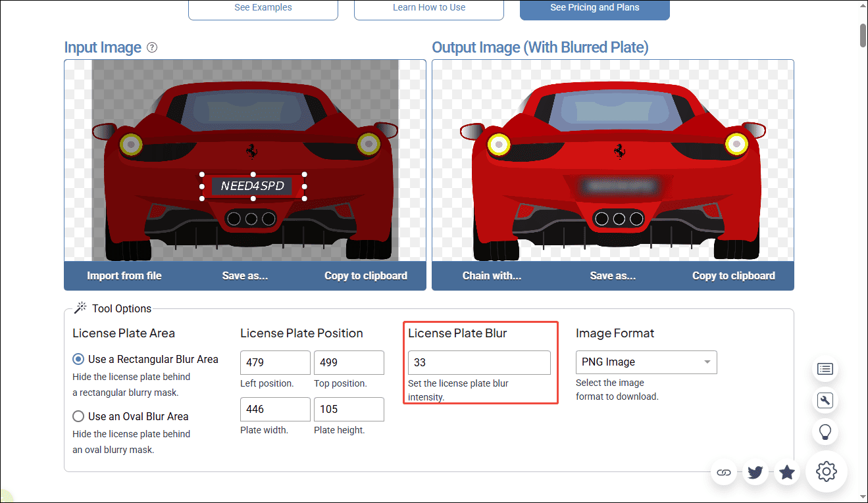Open the PNG Image format dropdown
Screen dimensions: 868x503
point(646,362)
